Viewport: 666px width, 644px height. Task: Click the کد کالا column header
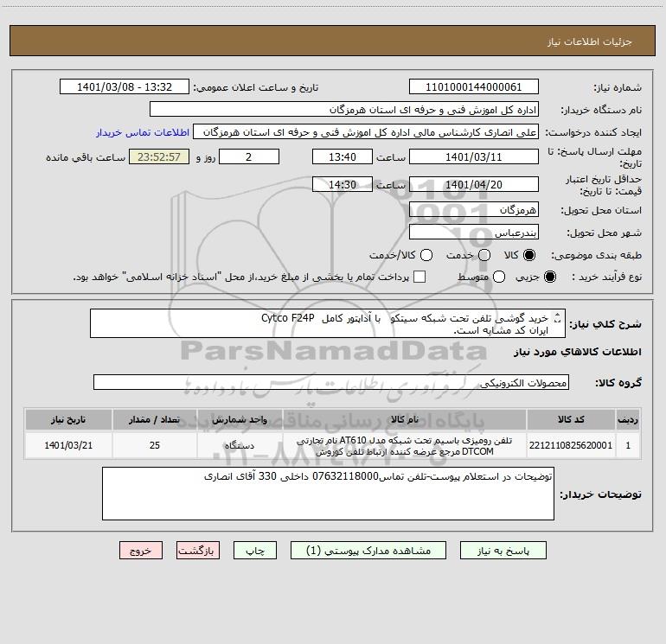(x=571, y=419)
